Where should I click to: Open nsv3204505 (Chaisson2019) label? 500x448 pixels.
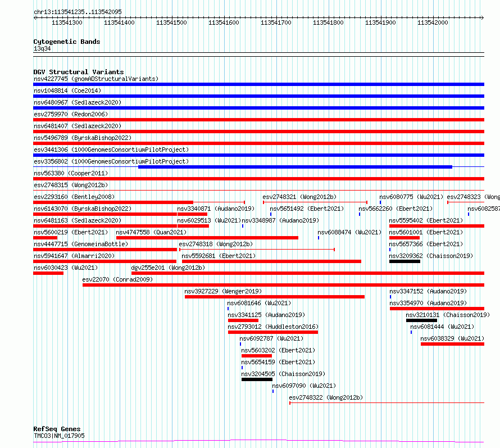[x=283, y=374]
